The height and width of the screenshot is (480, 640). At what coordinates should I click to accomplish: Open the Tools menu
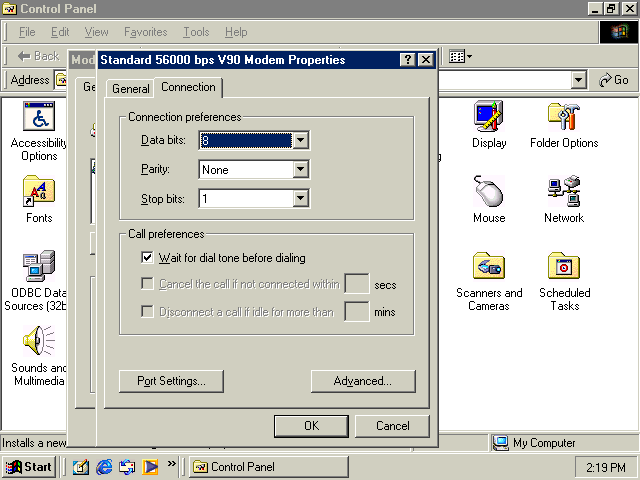coord(196,32)
